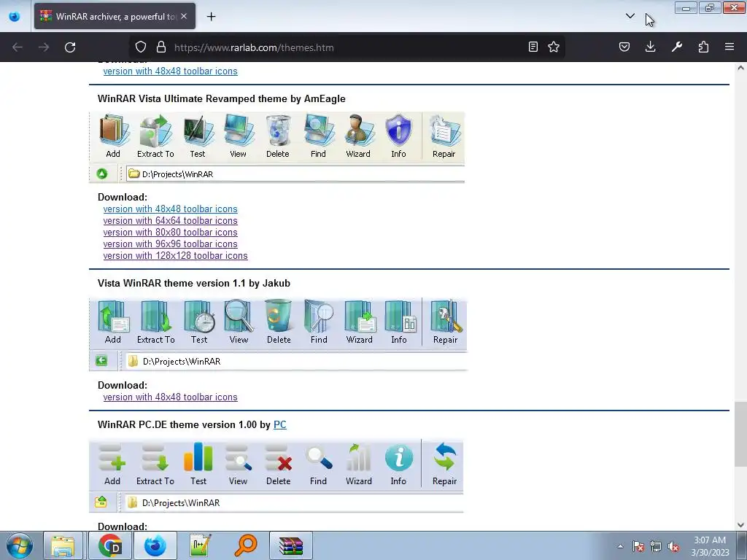Image resolution: width=747 pixels, height=560 pixels.
Task: Click Find icon in Jakub theme preview
Action: [319, 316]
